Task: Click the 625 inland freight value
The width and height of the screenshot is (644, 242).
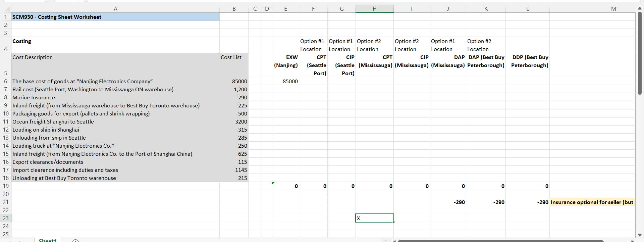Action: pos(243,154)
